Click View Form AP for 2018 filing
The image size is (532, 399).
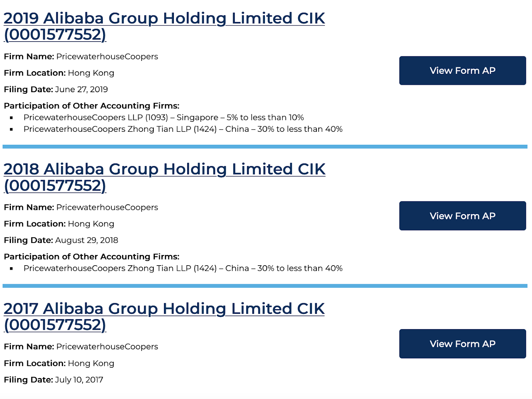pos(462,216)
